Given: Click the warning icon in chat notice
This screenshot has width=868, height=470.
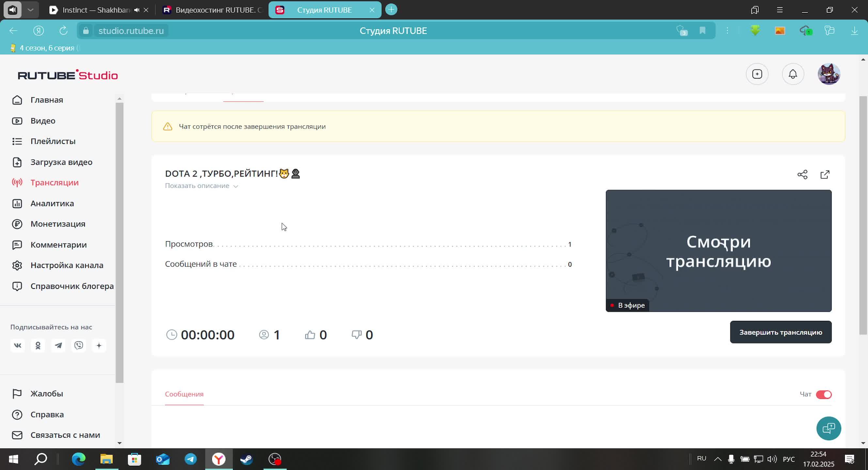Looking at the screenshot, I should point(168,127).
